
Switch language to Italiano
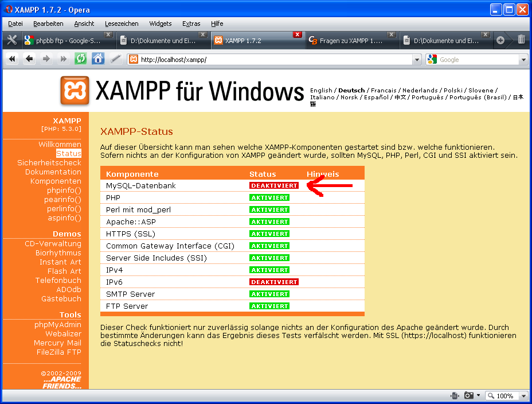click(322, 98)
